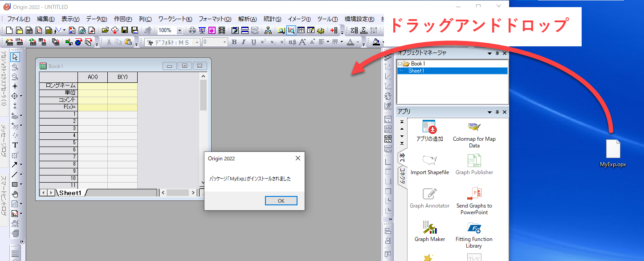Select the Pointer tool
644x261 pixels.
coord(15,57)
